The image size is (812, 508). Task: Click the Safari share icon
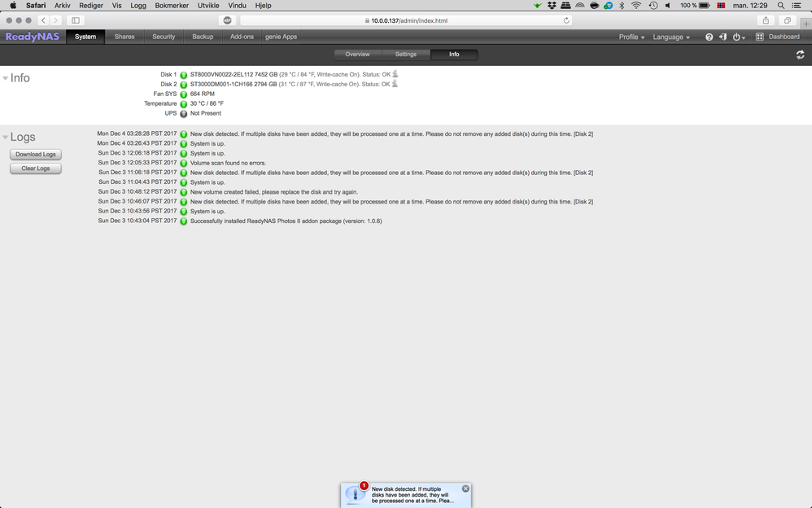[x=766, y=20]
